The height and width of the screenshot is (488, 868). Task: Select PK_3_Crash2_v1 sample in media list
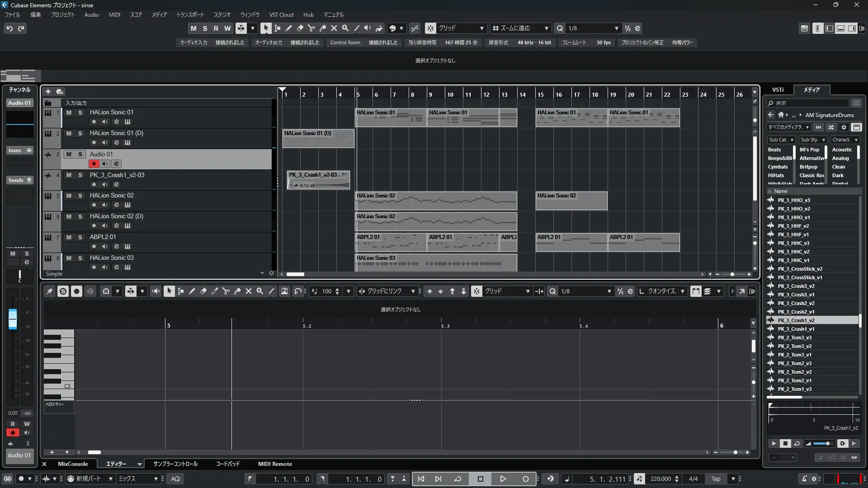point(796,312)
